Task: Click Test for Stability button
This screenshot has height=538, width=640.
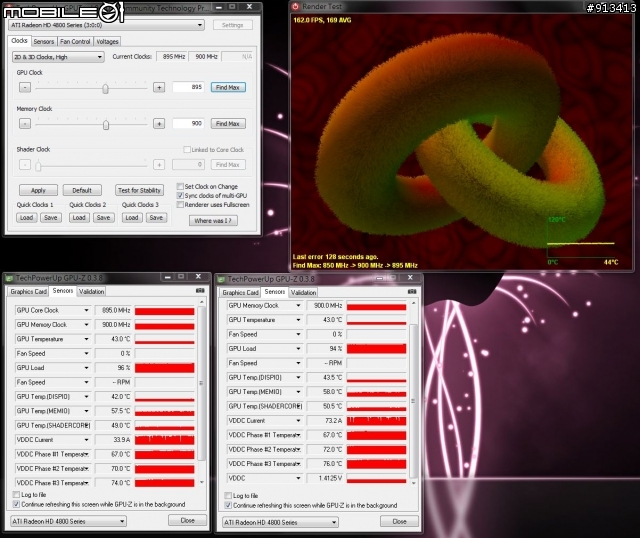Action: tap(139, 190)
